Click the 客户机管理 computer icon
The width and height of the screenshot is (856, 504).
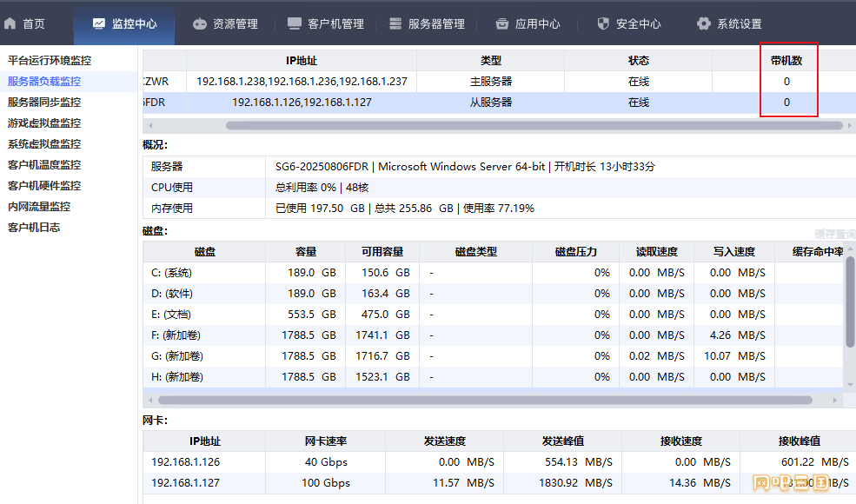pyautogui.click(x=295, y=23)
